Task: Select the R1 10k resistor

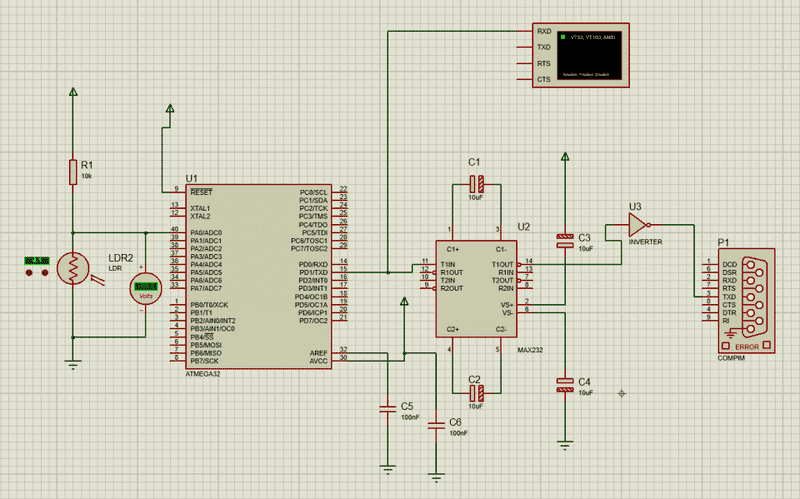Action: point(73,171)
